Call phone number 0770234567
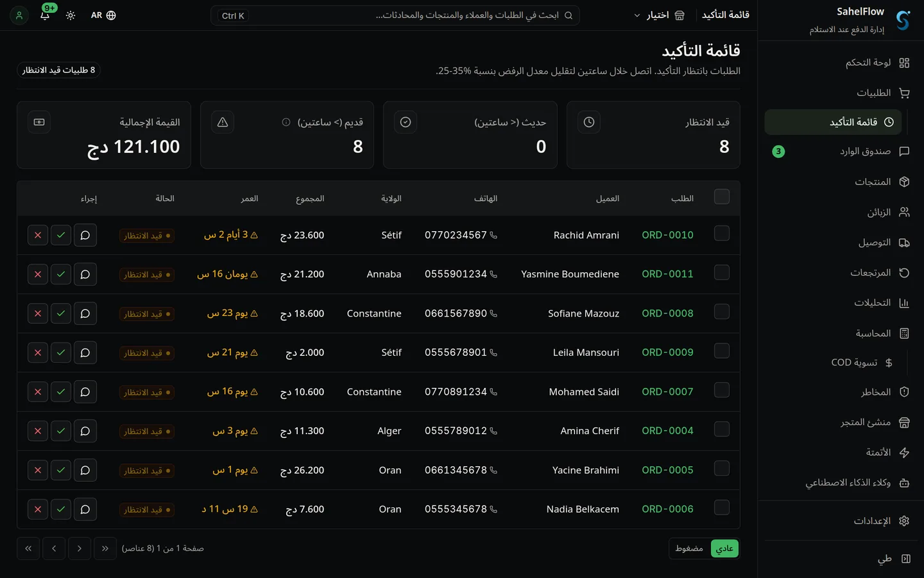The image size is (924, 578). pos(461,235)
